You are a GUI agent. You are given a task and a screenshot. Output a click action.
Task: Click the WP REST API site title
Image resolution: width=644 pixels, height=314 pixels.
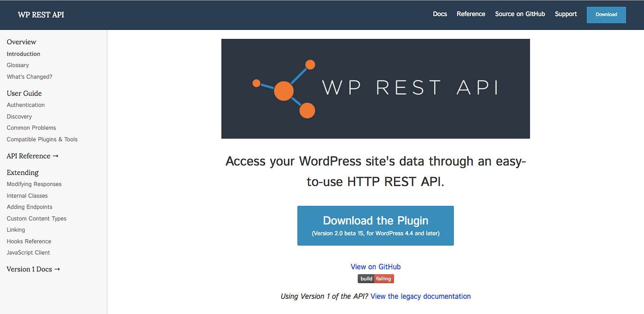click(x=41, y=15)
